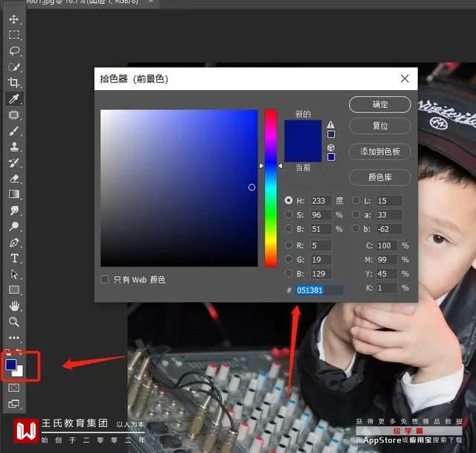
Task: Select the RGB blue B radio button
Action: point(289,273)
